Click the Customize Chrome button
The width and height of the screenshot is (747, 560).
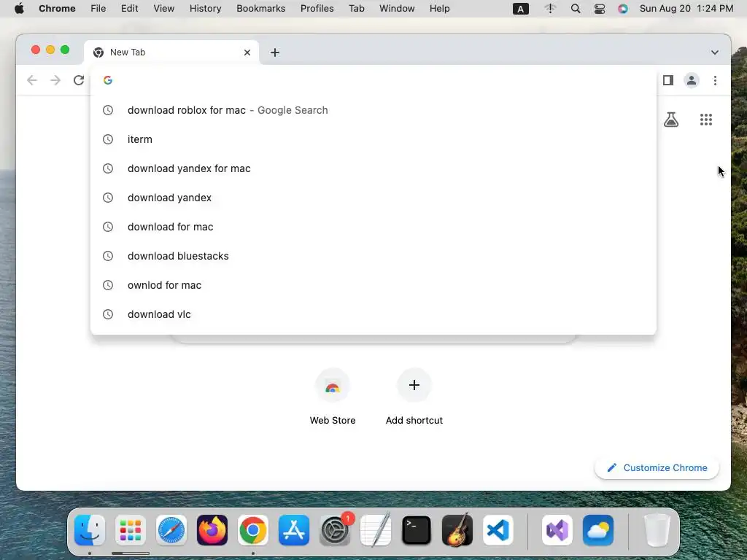657,467
